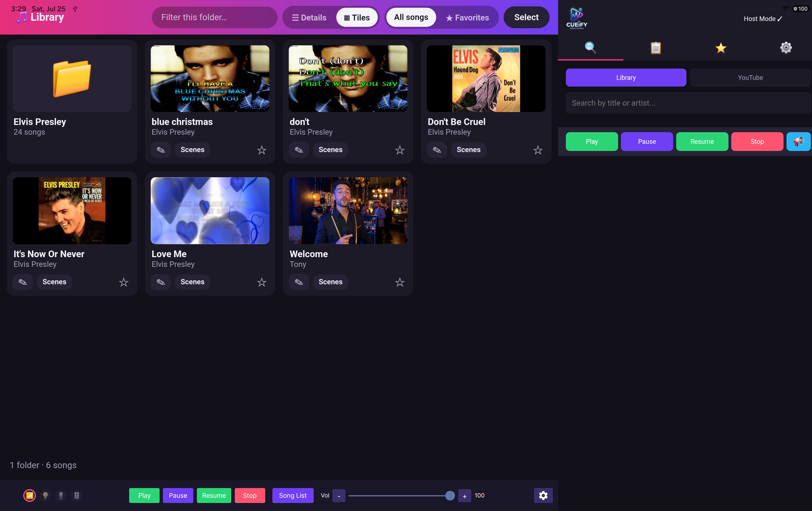Favorite blue christmas with star icon
This screenshot has width=812, height=511.
point(262,150)
